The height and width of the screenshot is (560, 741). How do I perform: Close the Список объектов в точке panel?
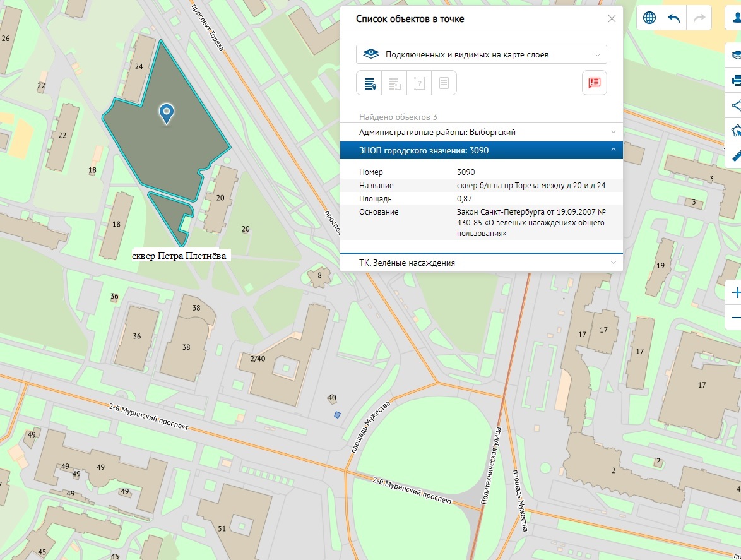point(612,19)
